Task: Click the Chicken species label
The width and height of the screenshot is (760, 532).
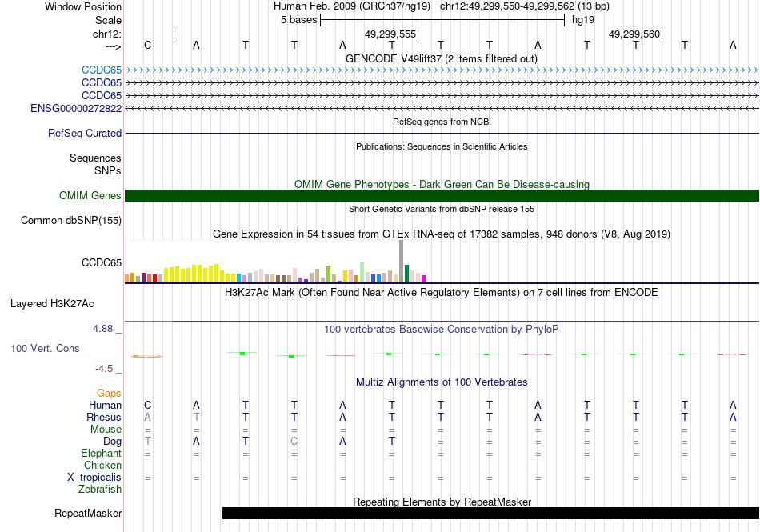Action: 102,465
